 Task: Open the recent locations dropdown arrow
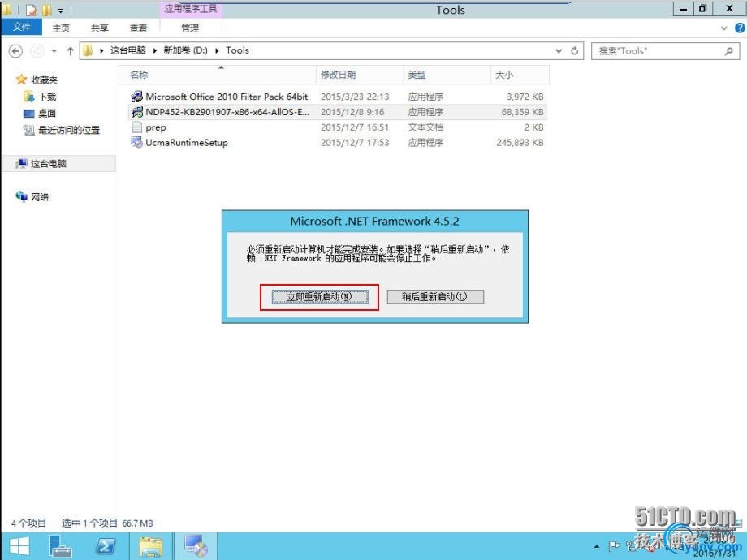pos(54,51)
